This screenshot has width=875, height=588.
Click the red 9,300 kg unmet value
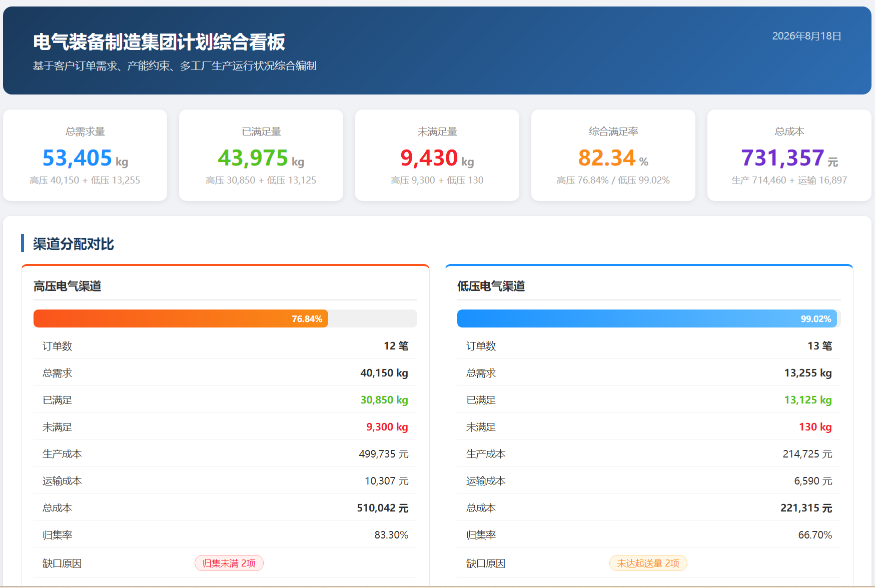387,427
